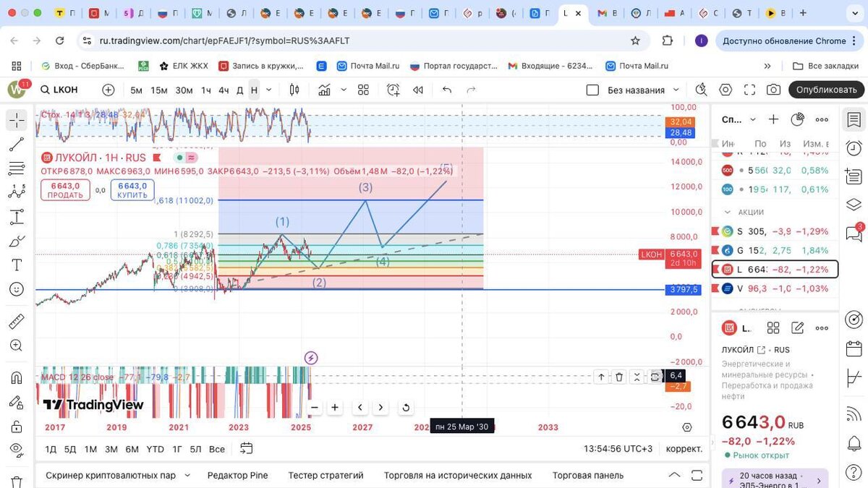Click the КУПИТЬ 6643,0 button

coord(132,190)
